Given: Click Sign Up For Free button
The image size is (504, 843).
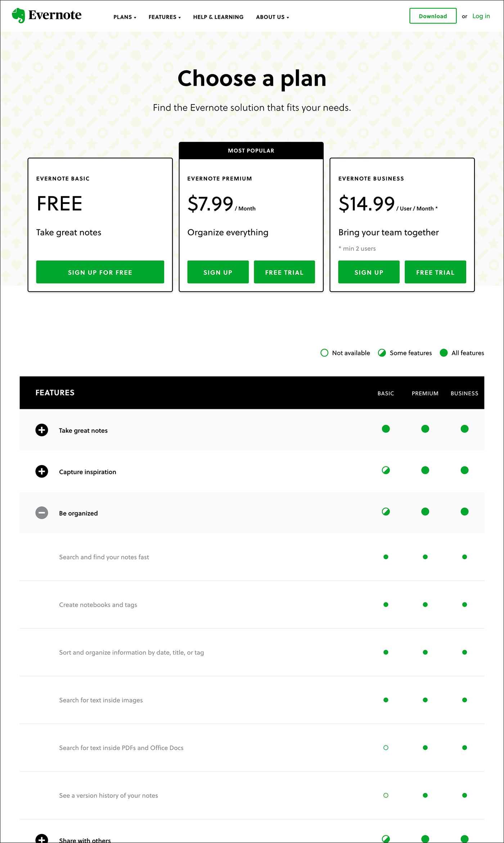Looking at the screenshot, I should tap(100, 272).
